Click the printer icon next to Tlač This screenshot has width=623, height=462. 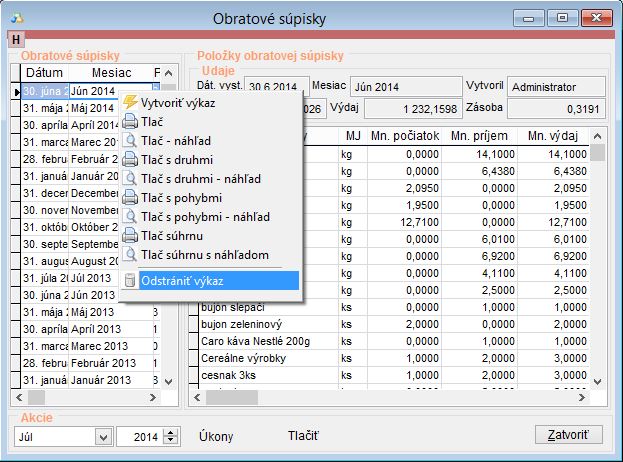[130, 121]
